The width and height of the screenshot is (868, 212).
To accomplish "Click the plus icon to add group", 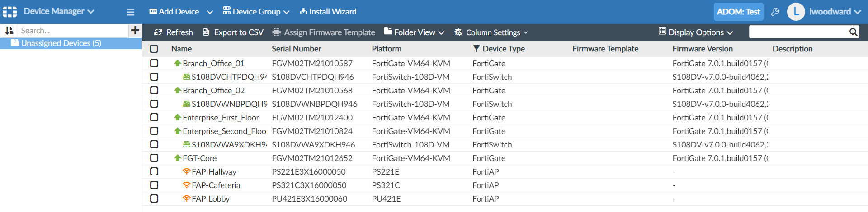I will pos(135,31).
